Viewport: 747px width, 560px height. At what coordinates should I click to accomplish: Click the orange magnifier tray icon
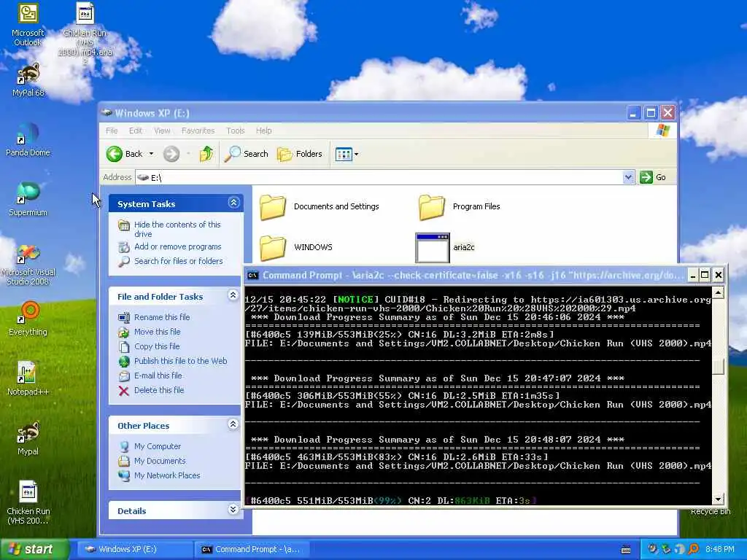693,549
